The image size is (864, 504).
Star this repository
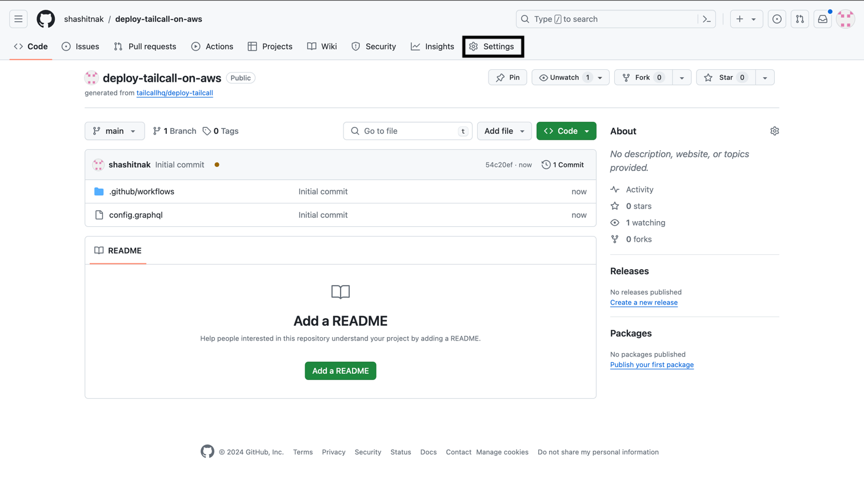726,77
